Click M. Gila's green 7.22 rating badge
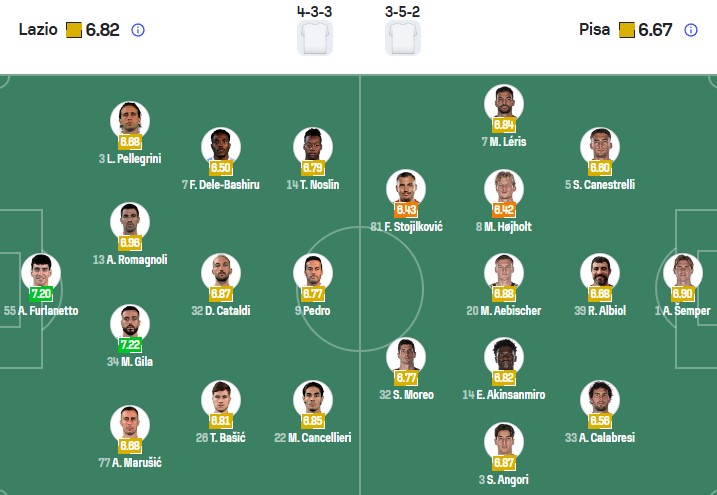The image size is (717, 495). [130, 345]
